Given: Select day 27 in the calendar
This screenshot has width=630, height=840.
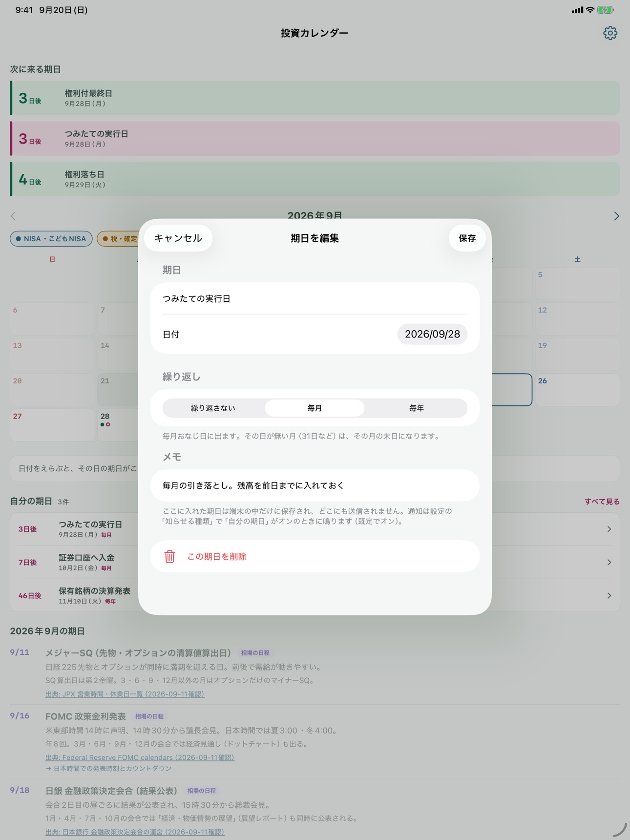Looking at the screenshot, I should point(52,425).
